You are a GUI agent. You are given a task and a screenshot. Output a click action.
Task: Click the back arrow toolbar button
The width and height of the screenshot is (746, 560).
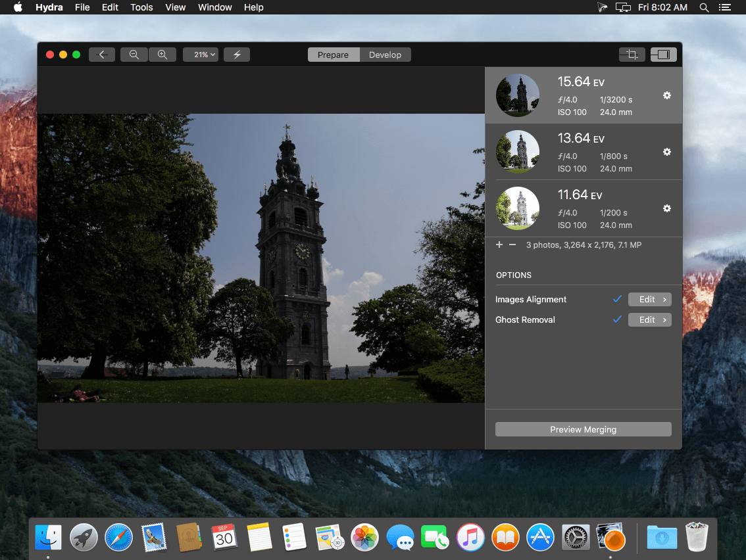(x=102, y=55)
